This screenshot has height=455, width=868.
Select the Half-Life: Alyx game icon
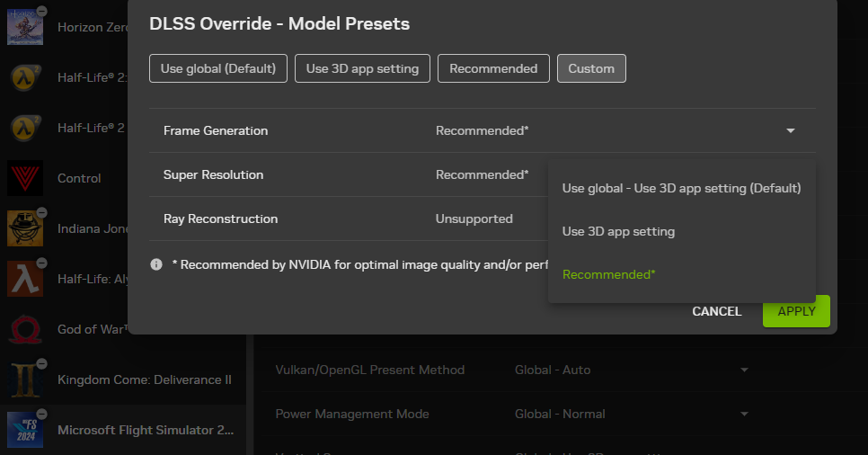point(24,279)
